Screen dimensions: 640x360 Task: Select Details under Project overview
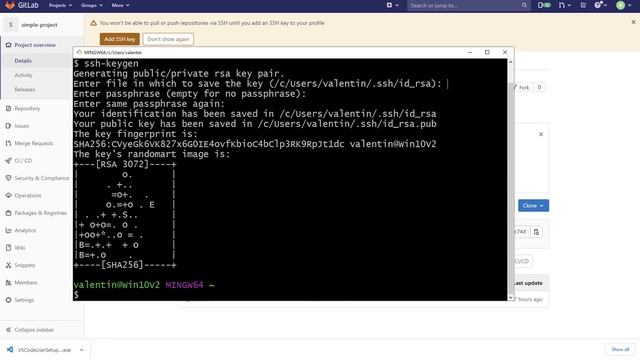click(x=23, y=61)
